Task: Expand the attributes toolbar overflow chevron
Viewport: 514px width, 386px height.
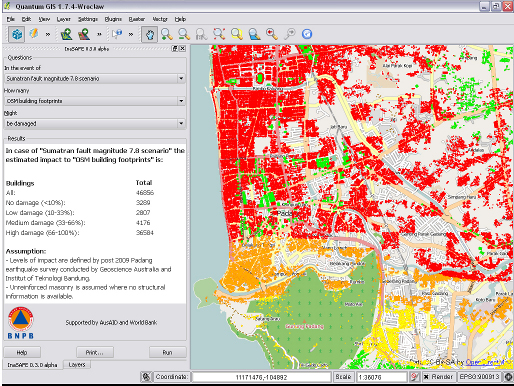Action: (131, 34)
